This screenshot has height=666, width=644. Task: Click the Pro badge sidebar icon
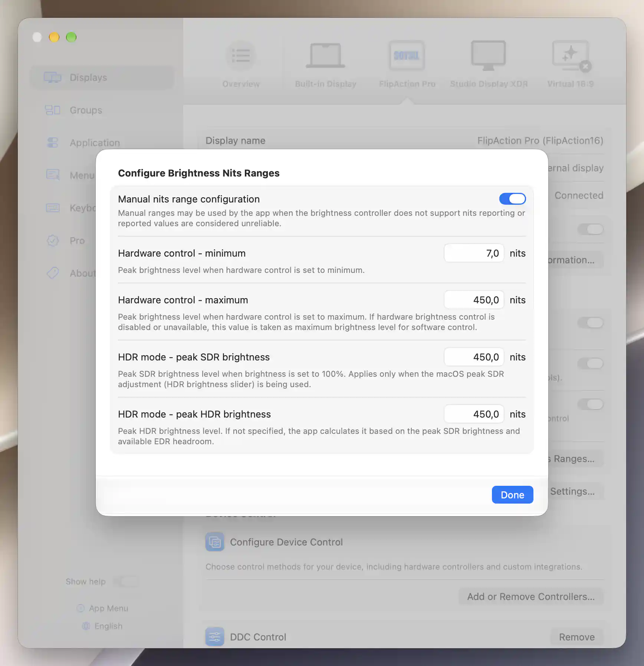pyautogui.click(x=53, y=240)
